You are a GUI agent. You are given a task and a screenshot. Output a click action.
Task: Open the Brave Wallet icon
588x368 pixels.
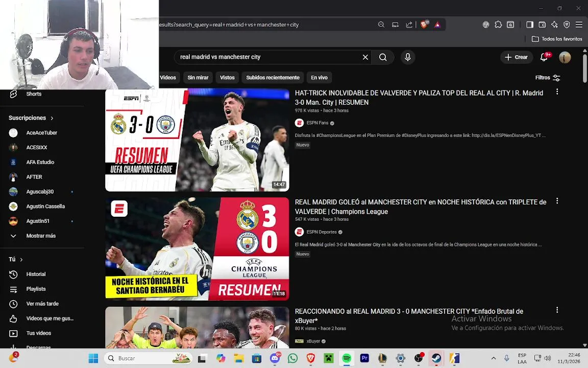click(542, 25)
